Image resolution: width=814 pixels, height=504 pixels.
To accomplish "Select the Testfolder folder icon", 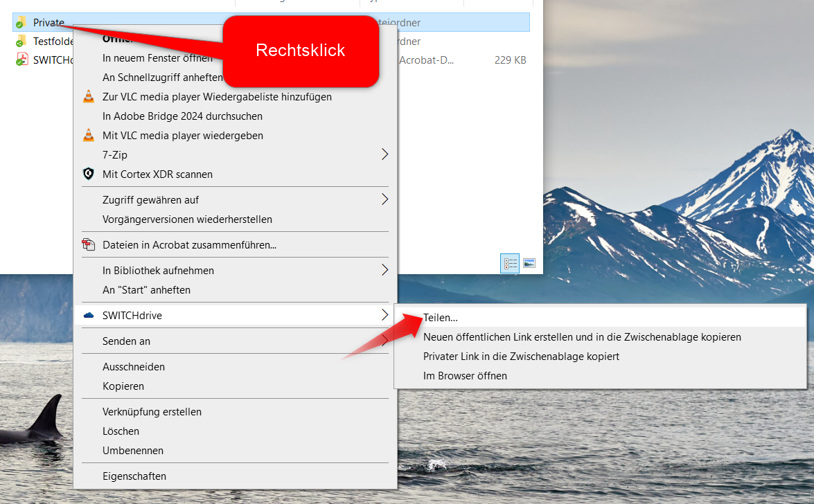I will point(21,42).
